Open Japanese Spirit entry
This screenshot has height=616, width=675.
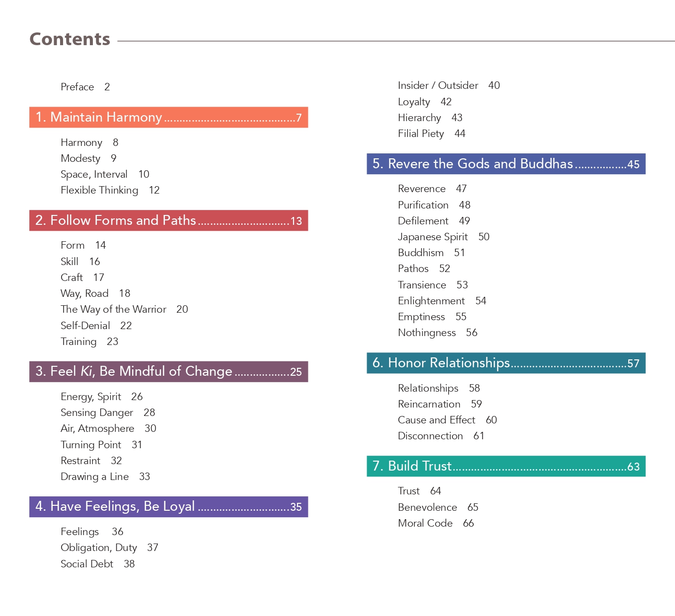[444, 237]
